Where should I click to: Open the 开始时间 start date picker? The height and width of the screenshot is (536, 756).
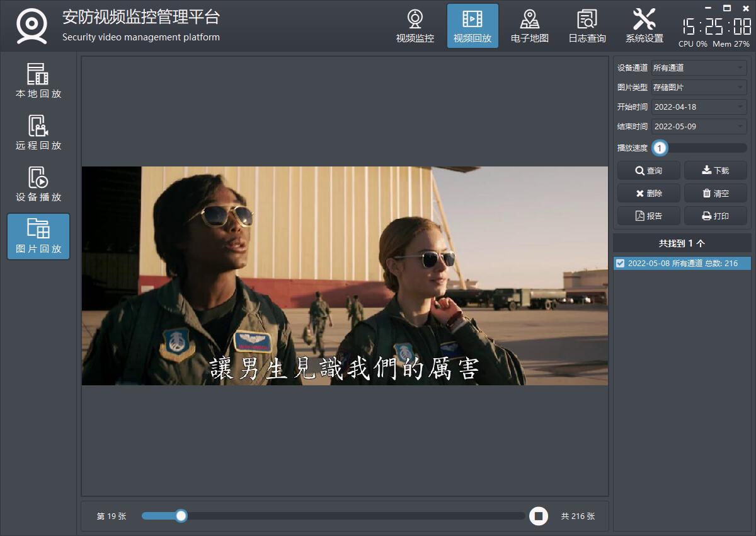pos(699,107)
